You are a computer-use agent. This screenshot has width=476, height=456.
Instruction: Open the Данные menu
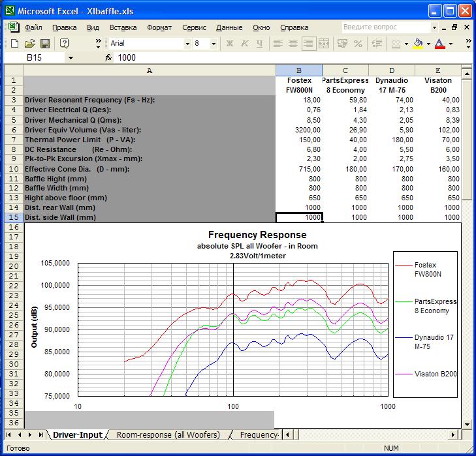coord(229,27)
